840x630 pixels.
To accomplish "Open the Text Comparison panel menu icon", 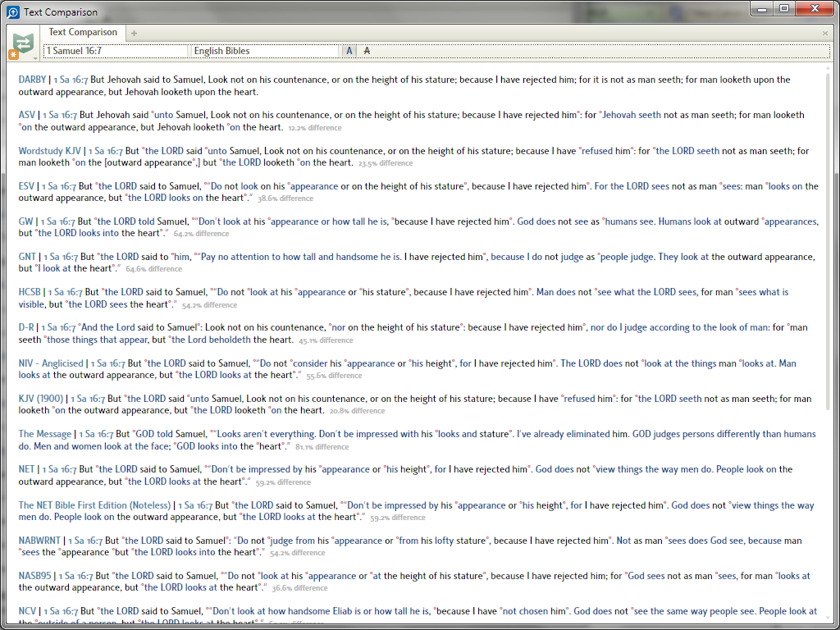I will (x=23, y=44).
